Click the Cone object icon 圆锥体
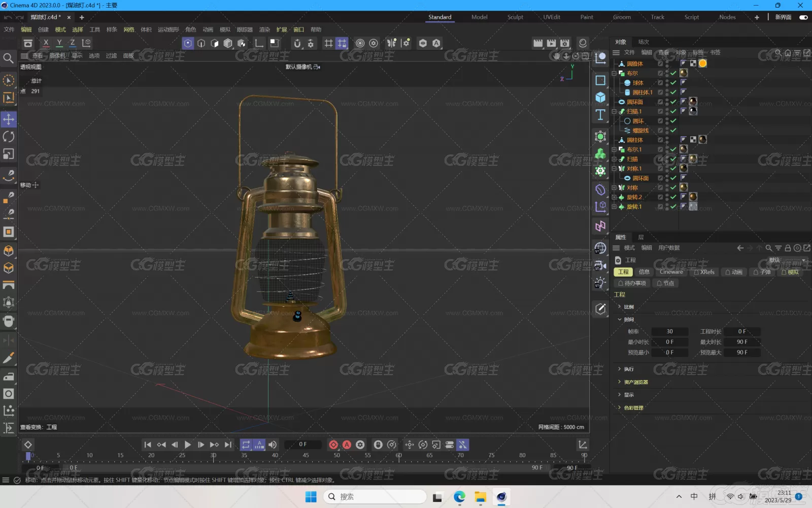This screenshot has height=508, width=812. coord(621,63)
